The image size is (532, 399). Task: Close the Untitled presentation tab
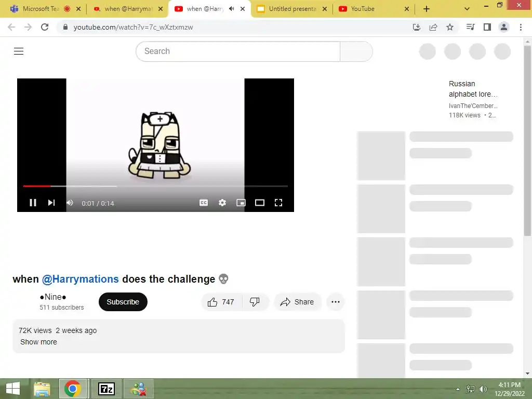pyautogui.click(x=325, y=9)
